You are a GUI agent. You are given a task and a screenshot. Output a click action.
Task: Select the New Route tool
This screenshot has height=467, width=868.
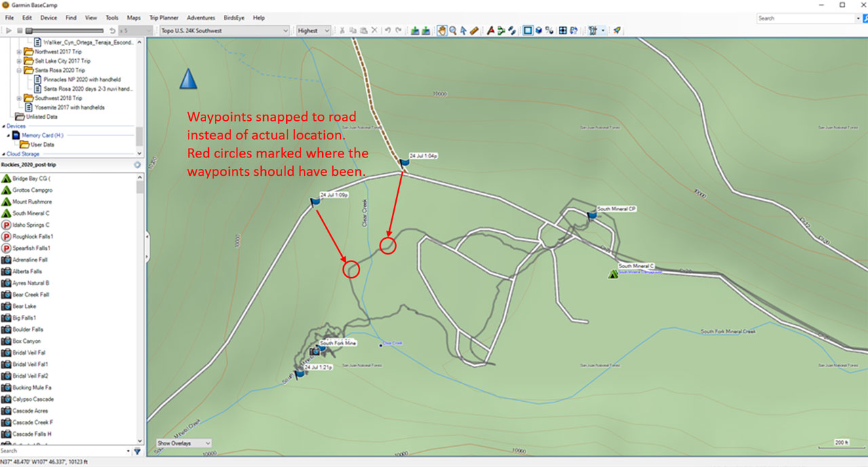[x=500, y=31]
